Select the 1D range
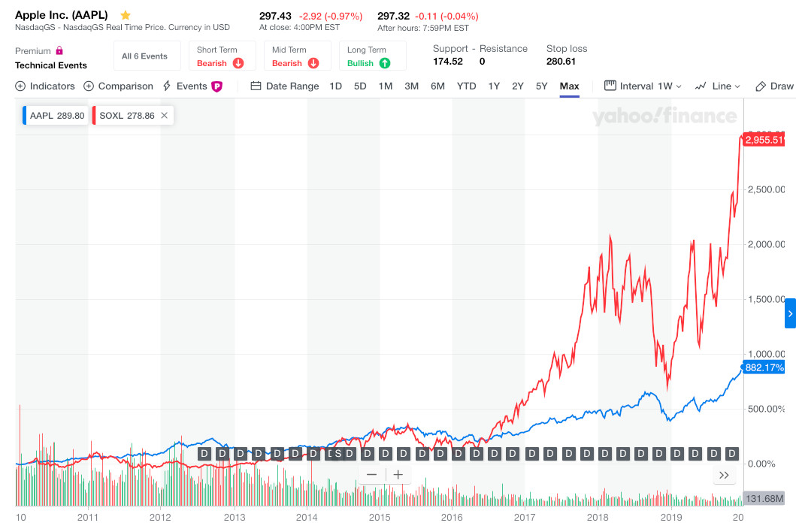Viewport: 796px width, 532px height. tap(335, 86)
